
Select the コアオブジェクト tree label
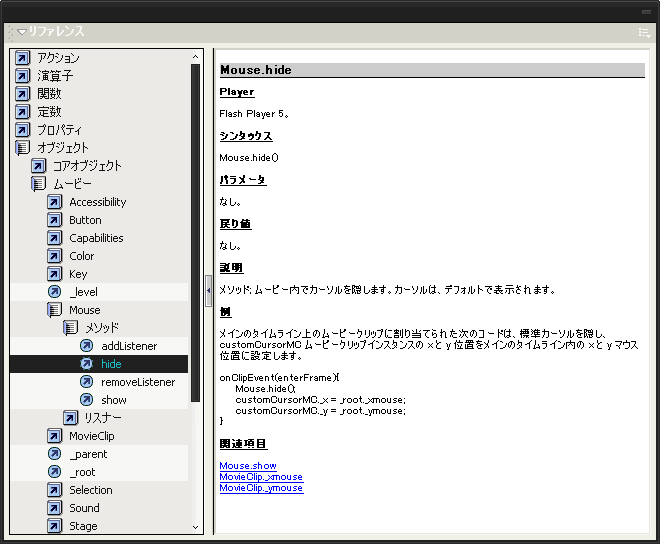[x=87, y=165]
